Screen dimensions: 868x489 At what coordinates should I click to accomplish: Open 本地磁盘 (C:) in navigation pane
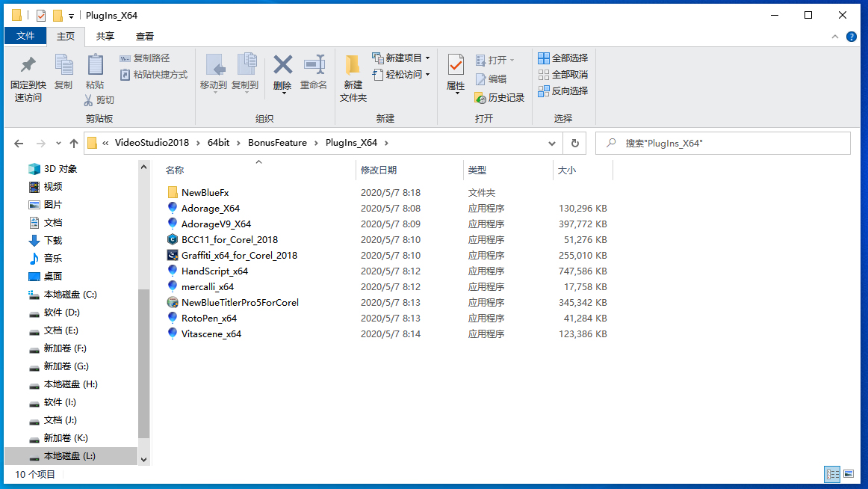(x=70, y=295)
